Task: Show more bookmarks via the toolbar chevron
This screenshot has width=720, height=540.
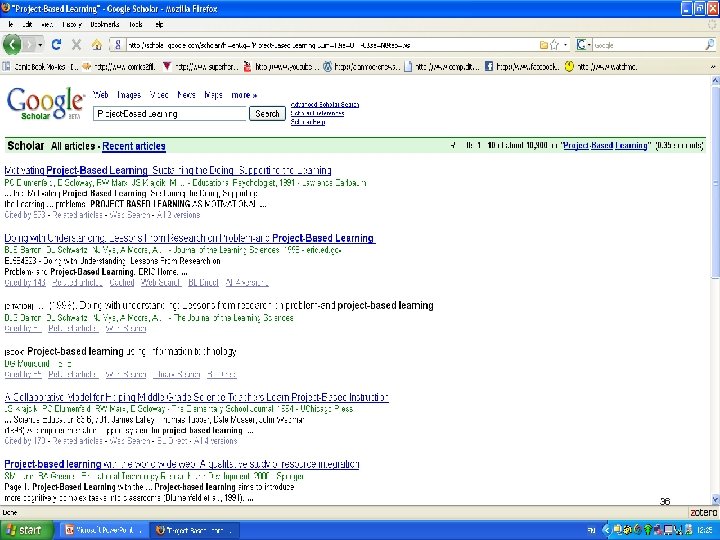Action: coord(713,67)
